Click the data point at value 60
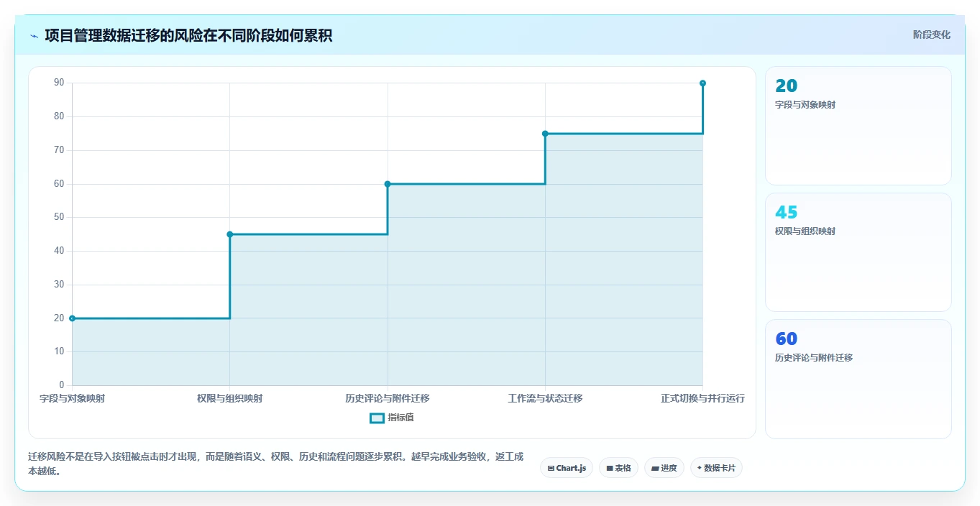This screenshot has height=506, width=980. pyautogui.click(x=388, y=184)
